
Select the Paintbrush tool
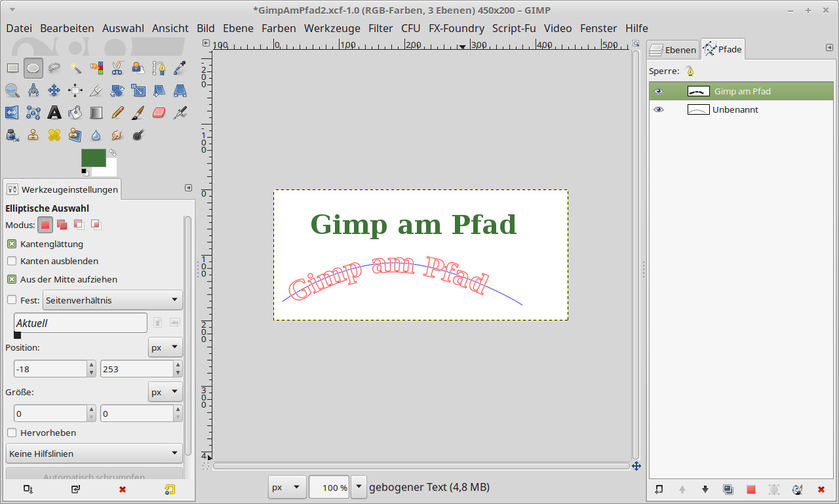pos(138,113)
